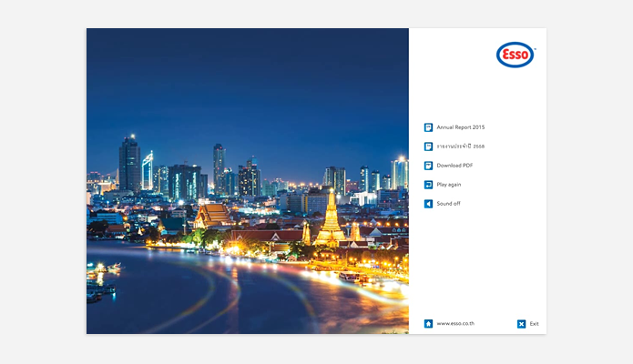
Task: Open the Thai annual report 2558 link
Action: [x=461, y=147]
